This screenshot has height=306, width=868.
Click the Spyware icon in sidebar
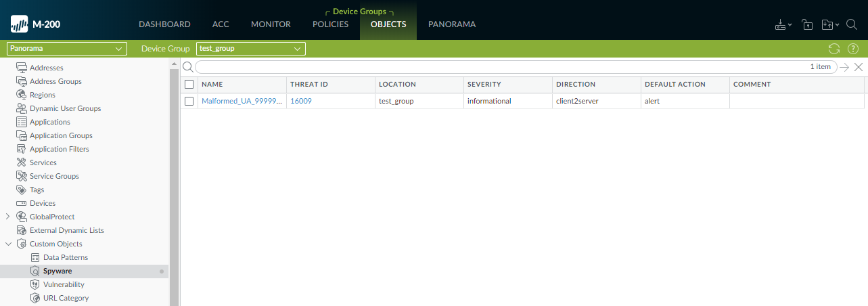pos(35,271)
